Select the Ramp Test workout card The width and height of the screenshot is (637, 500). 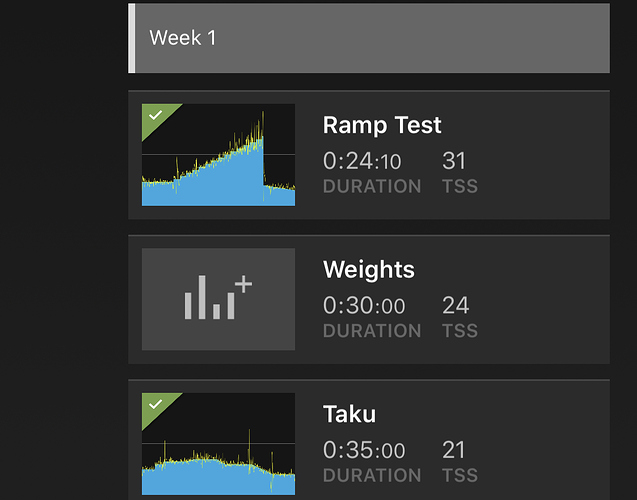coord(369,155)
